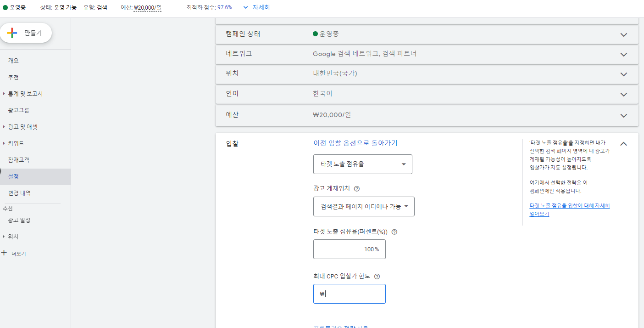Open the 검색결과 페이지 어디에나 가능 dropdown
The height and width of the screenshot is (328, 644).
click(364, 206)
